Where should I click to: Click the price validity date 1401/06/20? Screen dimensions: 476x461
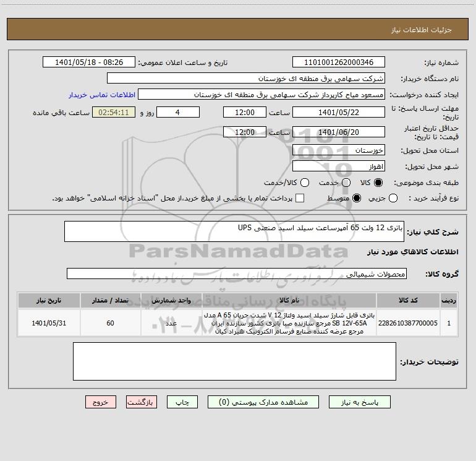tap(339, 132)
